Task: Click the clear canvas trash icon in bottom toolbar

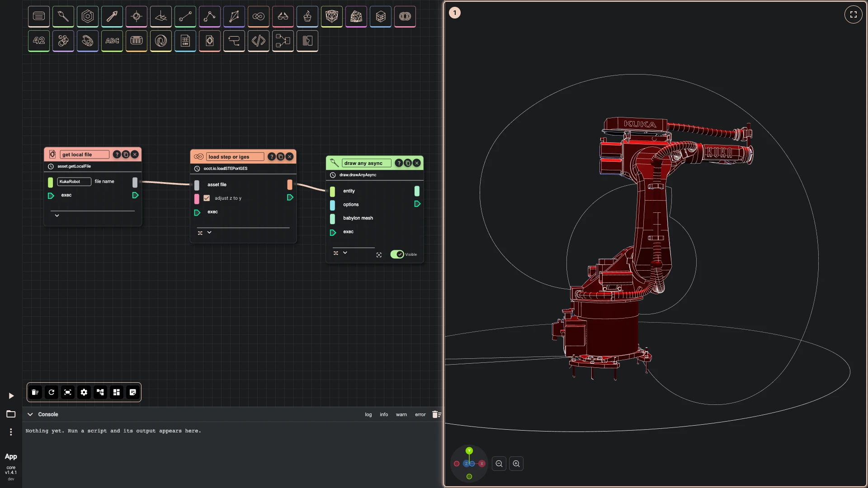Action: [x=35, y=392]
